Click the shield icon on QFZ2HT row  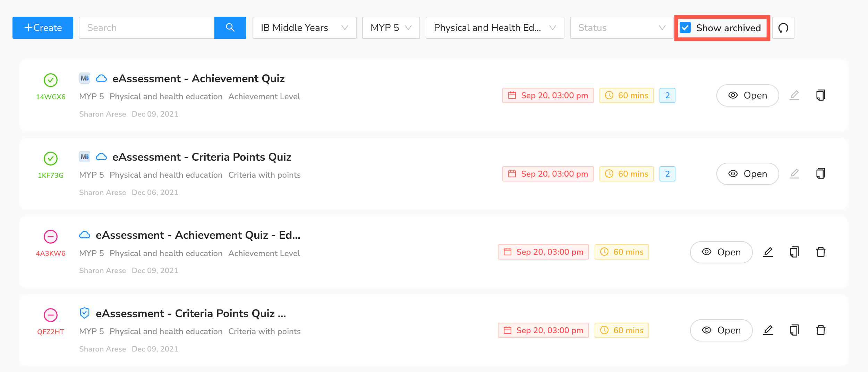coord(84,313)
